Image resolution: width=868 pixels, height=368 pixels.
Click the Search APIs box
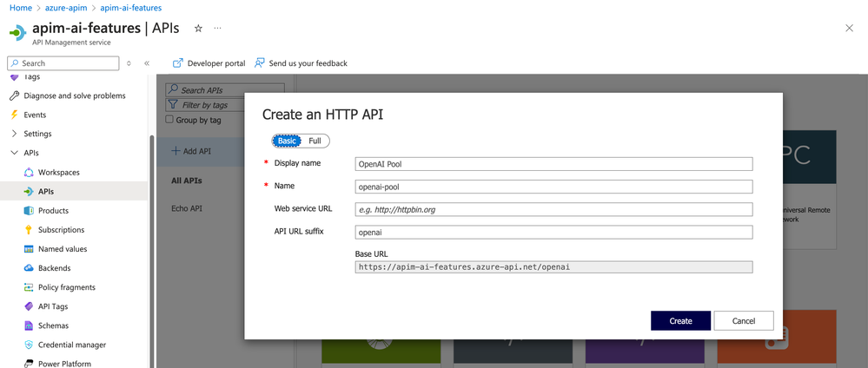click(x=225, y=89)
